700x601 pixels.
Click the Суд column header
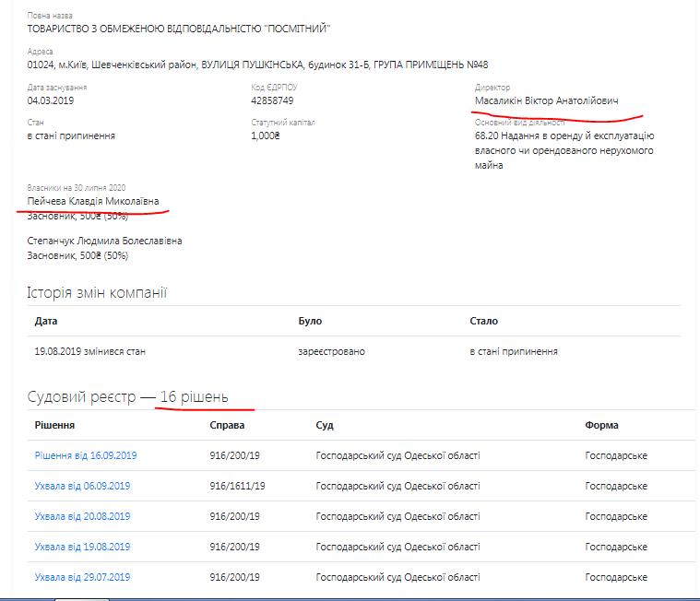(324, 426)
